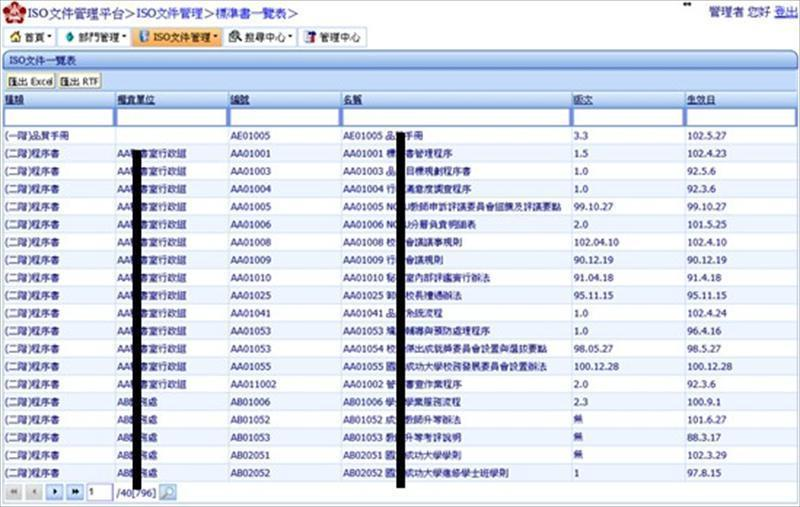Viewport: 800px width, 507px height.
Task: Select the effective date 92.5.6
Action: point(702,171)
